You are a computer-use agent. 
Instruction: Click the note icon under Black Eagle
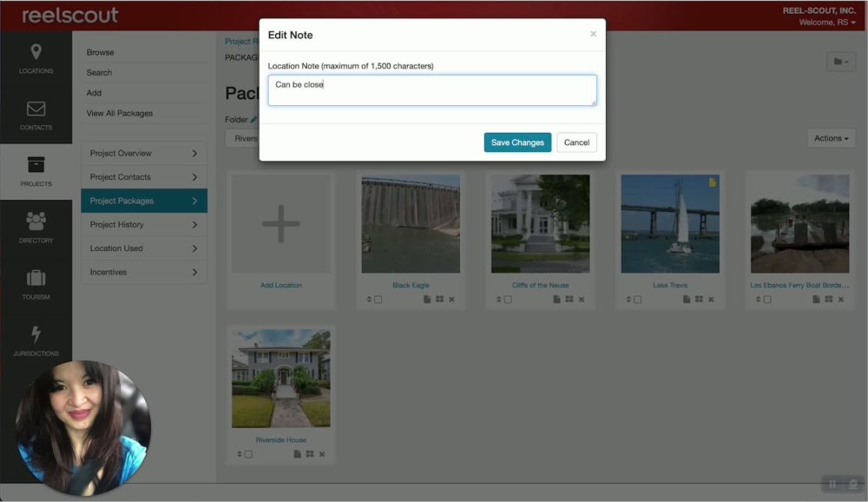click(x=427, y=300)
